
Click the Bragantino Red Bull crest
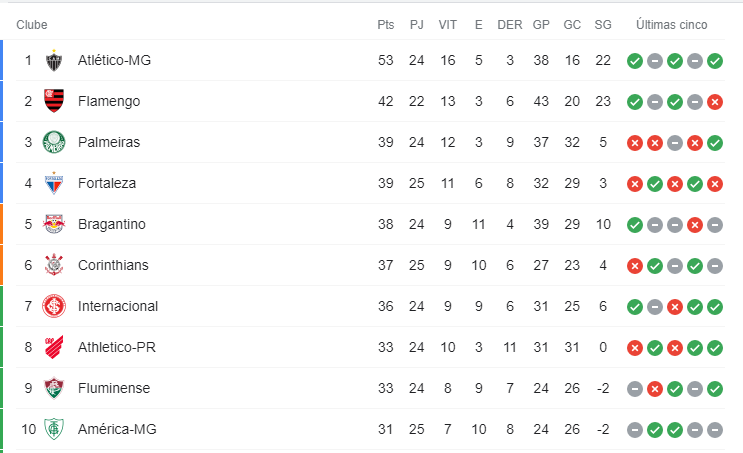[54, 224]
